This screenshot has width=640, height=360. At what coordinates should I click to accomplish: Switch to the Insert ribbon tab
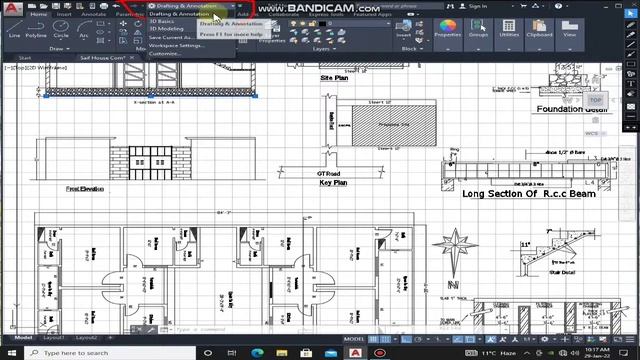[64, 14]
